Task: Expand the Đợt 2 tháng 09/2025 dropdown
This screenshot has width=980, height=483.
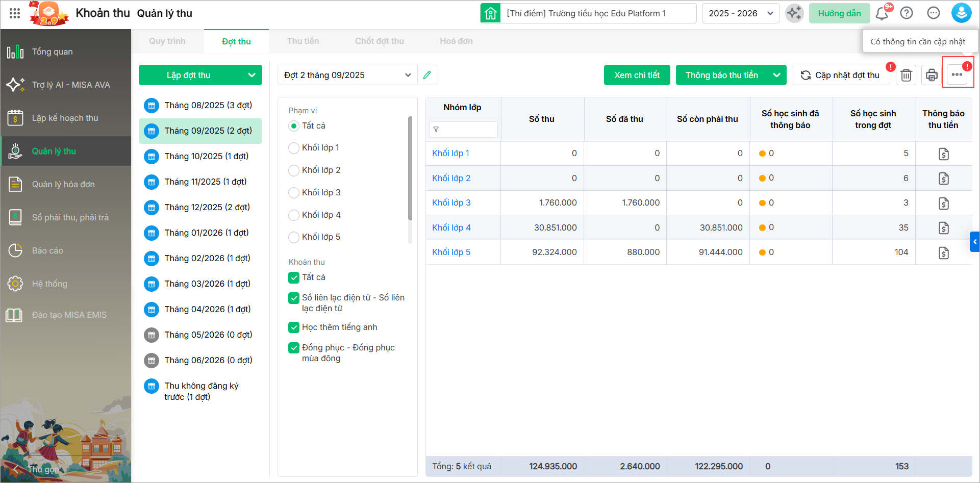Action: coord(408,75)
